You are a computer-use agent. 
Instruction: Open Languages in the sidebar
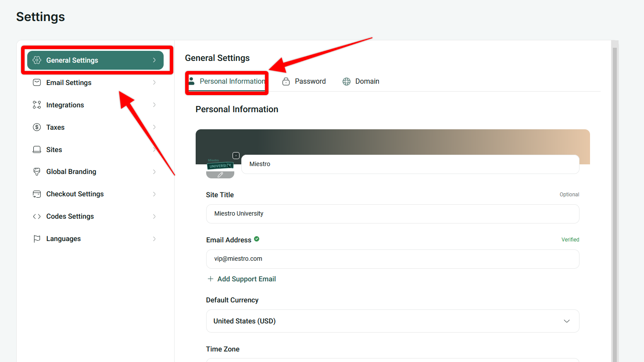(95, 239)
